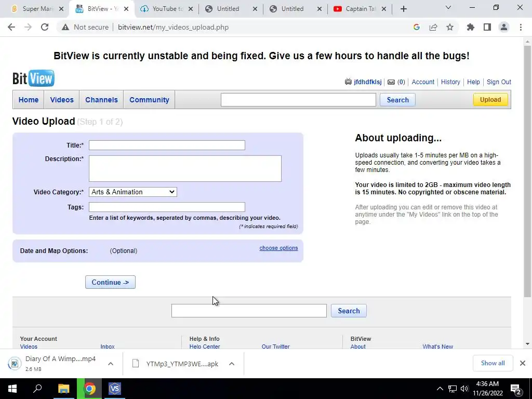
Task: Open the VS app on taskbar
Action: pos(115,389)
